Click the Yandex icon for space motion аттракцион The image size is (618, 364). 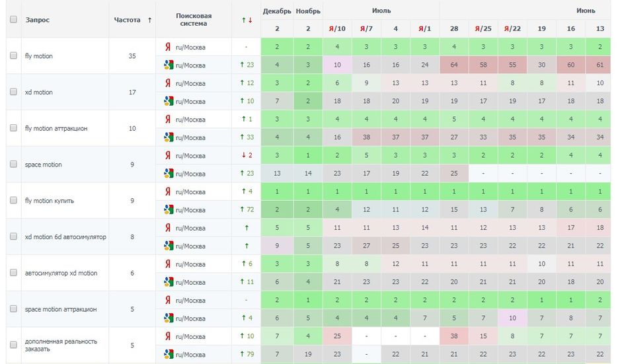168,300
